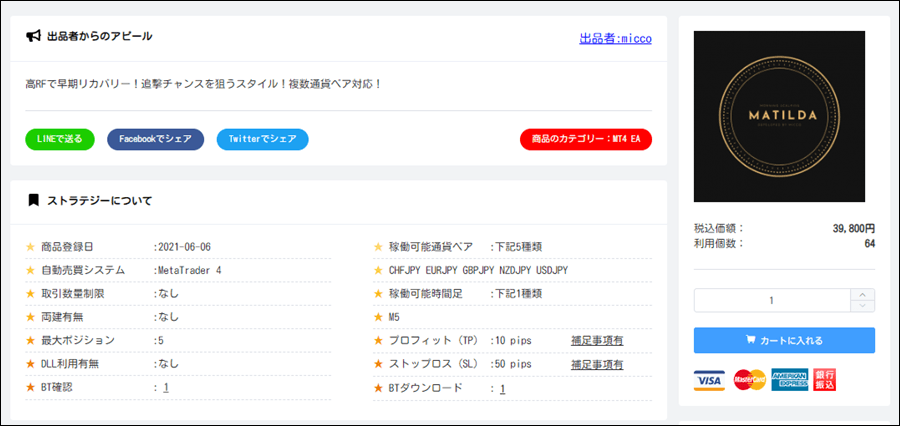The height and width of the screenshot is (426, 900).
Task: Click the star icon beside BT確認
Action: [30, 388]
